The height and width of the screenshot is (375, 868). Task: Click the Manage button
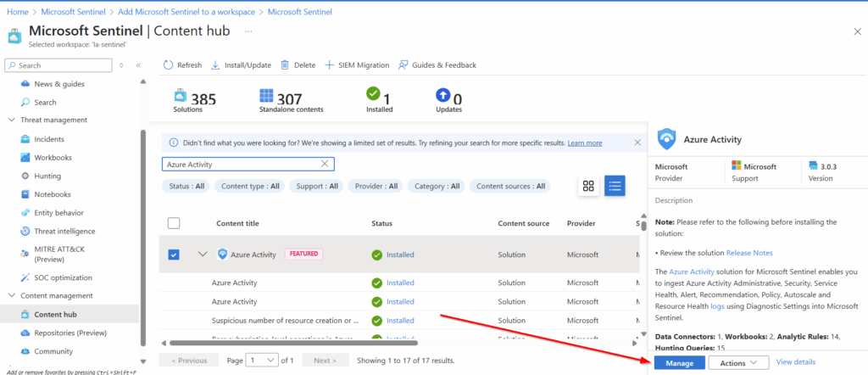679,363
